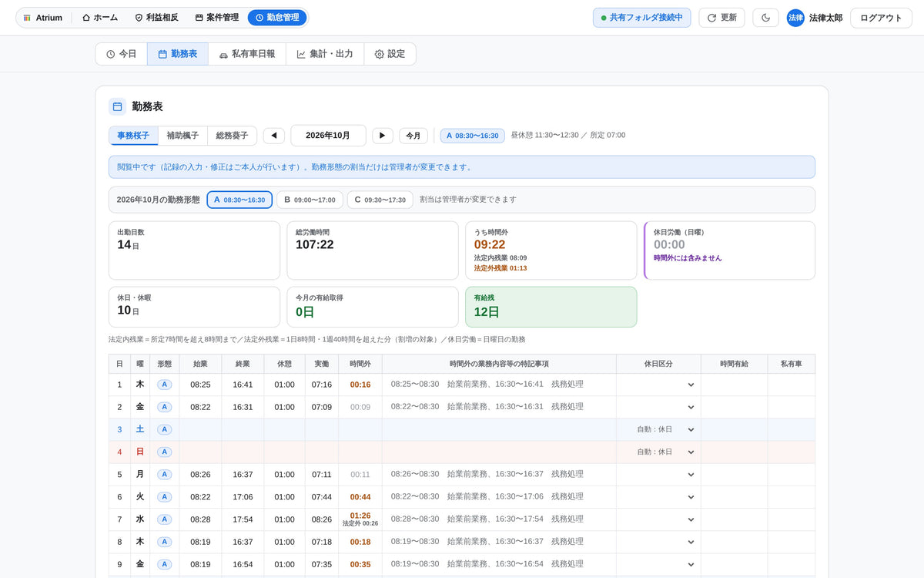This screenshot has height=578, width=924.
Task: Click start time 08:25 on day 1
Action: [200, 385]
